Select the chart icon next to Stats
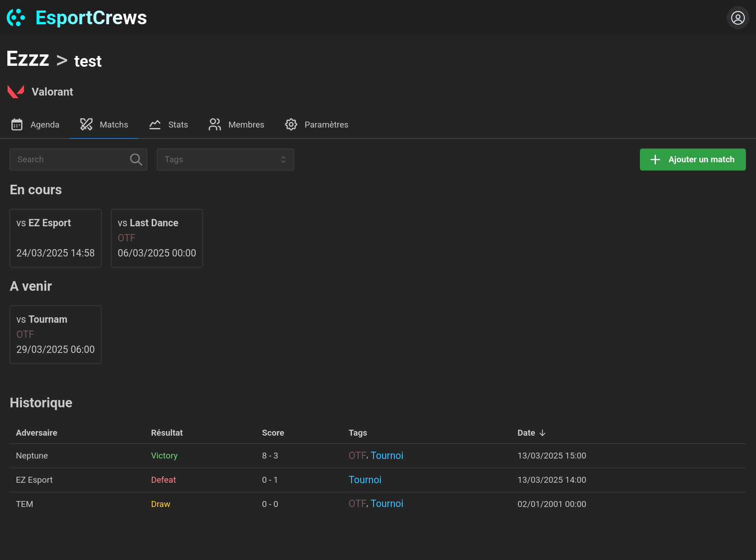756x560 pixels. coord(155,124)
